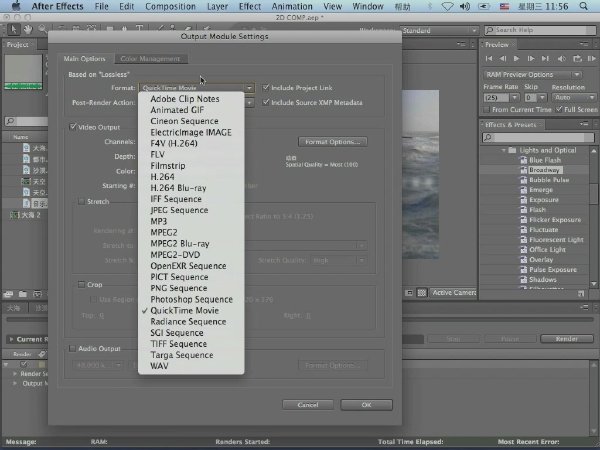
Task: Choose FLV from format list
Action: tap(191, 155)
